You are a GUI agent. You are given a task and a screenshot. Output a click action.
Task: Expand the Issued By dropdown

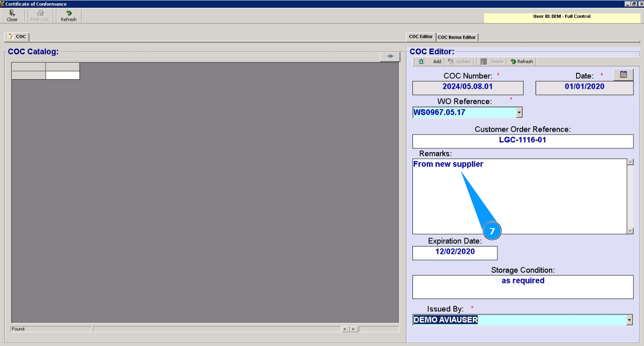coord(629,320)
